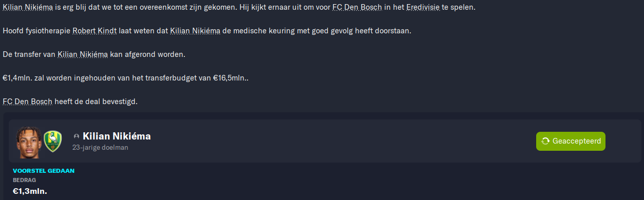The height and width of the screenshot is (200, 644).
Task: Click Kilian Nikiéma link in medical sentence
Action: point(195,31)
